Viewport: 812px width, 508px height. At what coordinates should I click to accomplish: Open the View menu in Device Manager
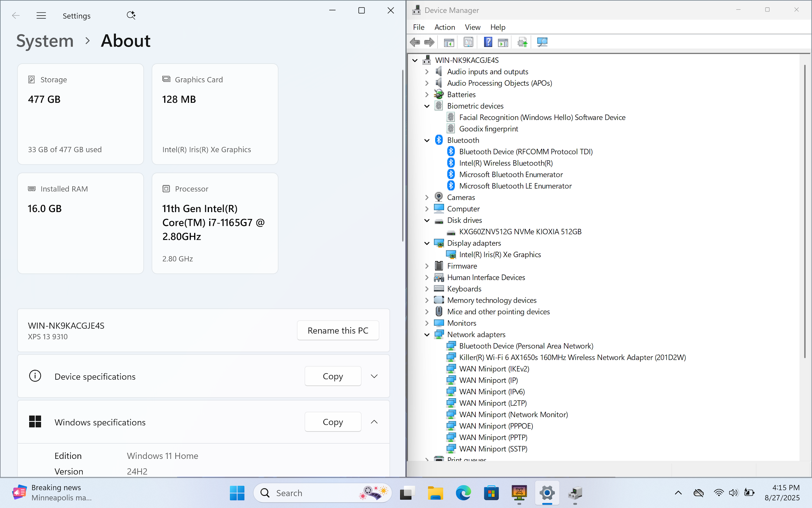pyautogui.click(x=472, y=27)
